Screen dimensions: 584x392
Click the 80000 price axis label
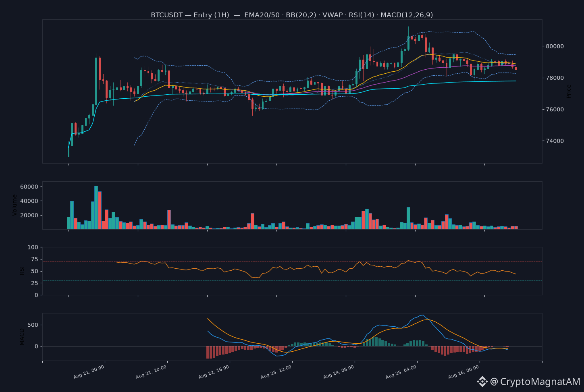tap(555, 46)
